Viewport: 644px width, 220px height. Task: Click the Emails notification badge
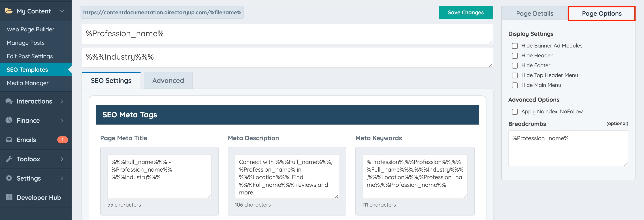click(x=62, y=140)
